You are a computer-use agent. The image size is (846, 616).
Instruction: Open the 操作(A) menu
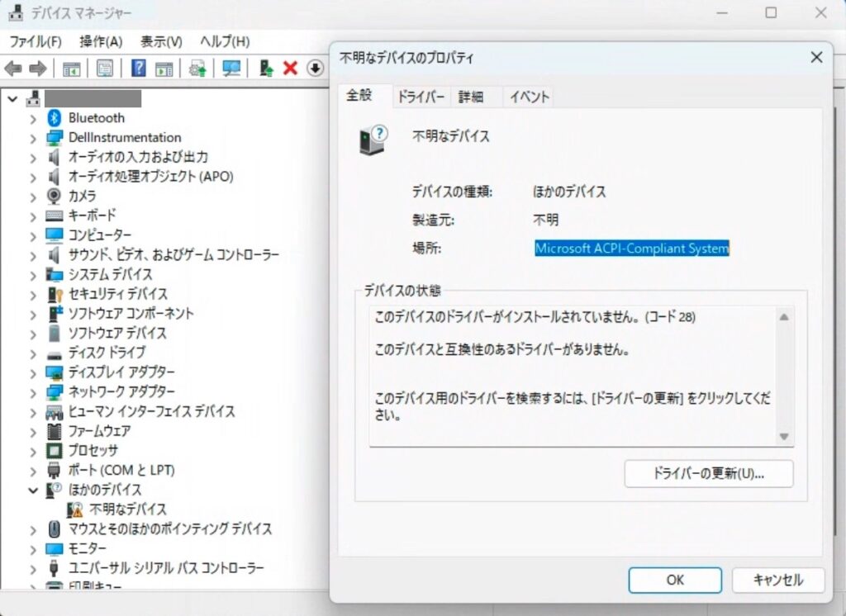pyautogui.click(x=101, y=41)
